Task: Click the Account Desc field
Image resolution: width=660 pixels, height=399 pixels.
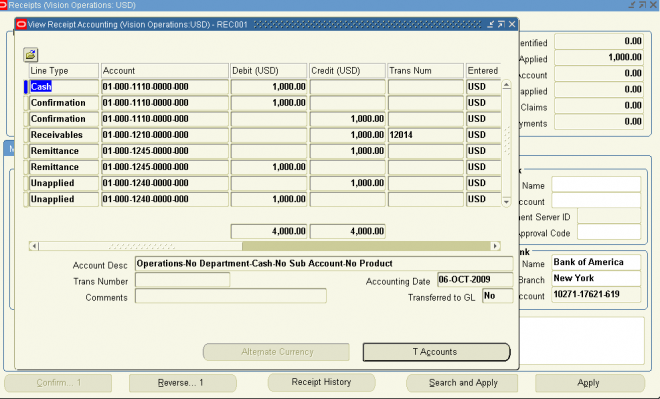Action: [x=324, y=263]
